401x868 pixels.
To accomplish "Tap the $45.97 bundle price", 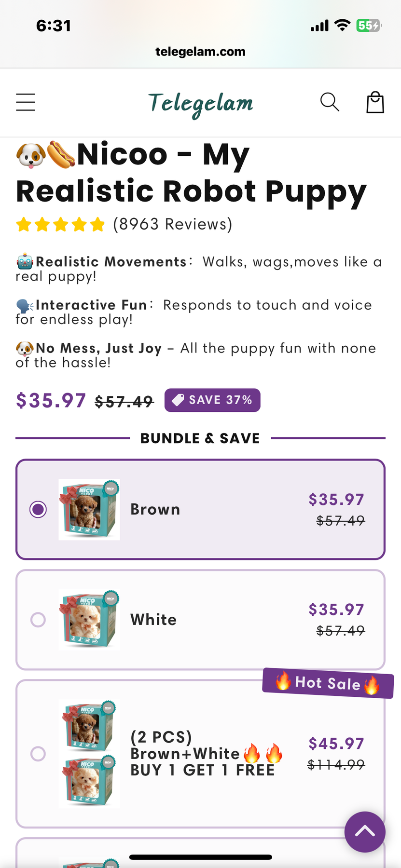I will [336, 744].
